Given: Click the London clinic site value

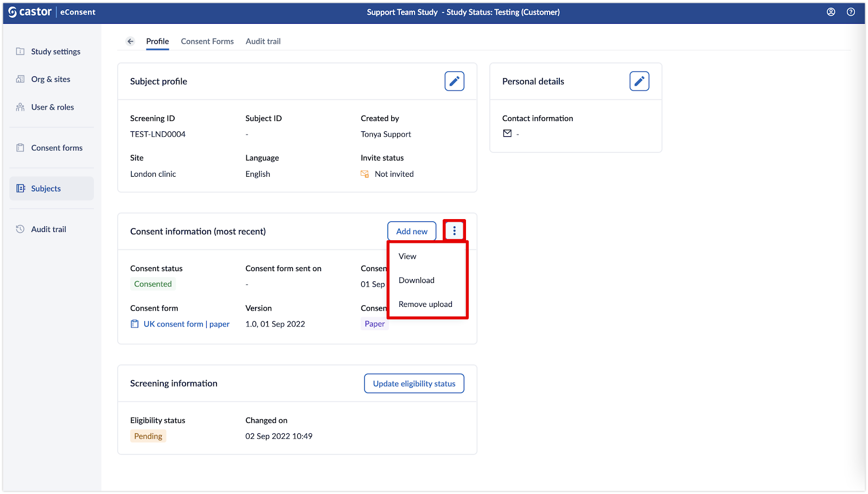Looking at the screenshot, I should point(153,174).
